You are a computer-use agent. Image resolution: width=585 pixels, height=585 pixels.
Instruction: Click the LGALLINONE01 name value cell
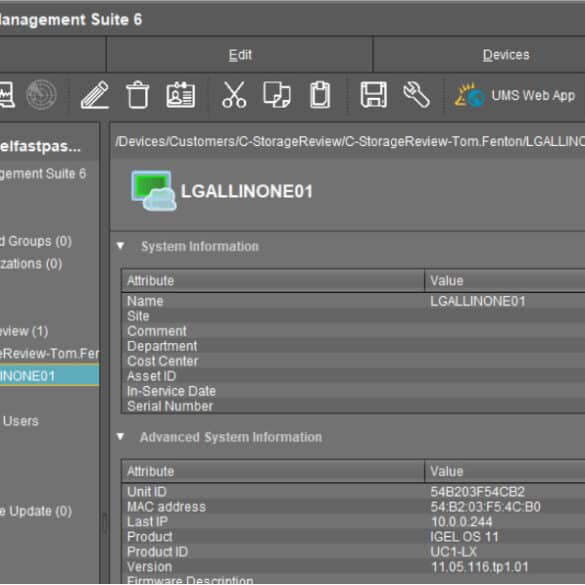(478, 301)
